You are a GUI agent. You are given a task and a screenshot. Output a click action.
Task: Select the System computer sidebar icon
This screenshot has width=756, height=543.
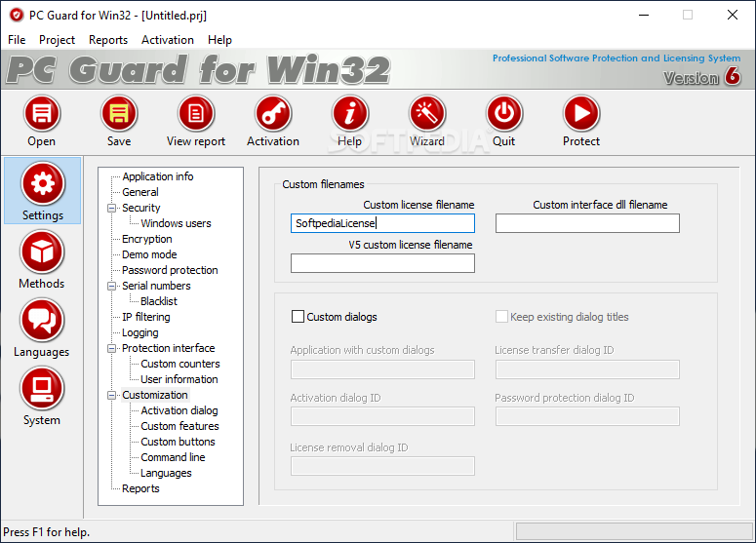coord(42,388)
